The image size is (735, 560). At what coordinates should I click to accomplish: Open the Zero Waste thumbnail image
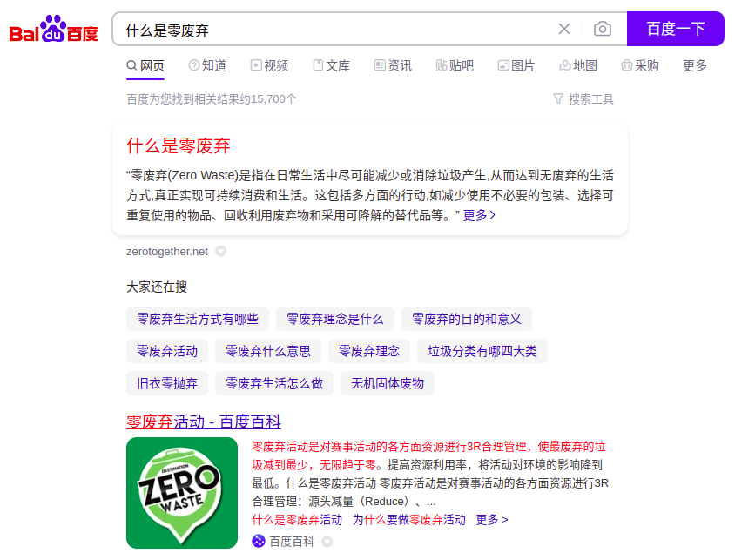182,493
